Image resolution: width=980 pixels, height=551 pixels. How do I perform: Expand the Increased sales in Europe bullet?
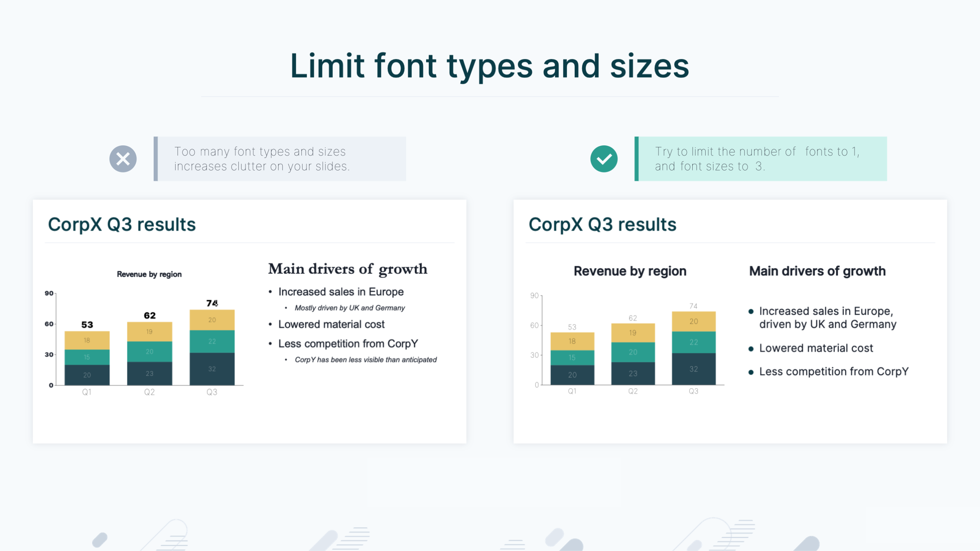(340, 292)
